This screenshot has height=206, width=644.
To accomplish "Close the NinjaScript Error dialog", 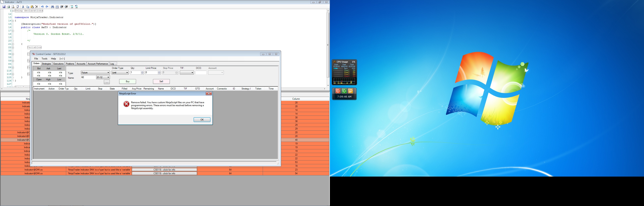I will pos(209,93).
